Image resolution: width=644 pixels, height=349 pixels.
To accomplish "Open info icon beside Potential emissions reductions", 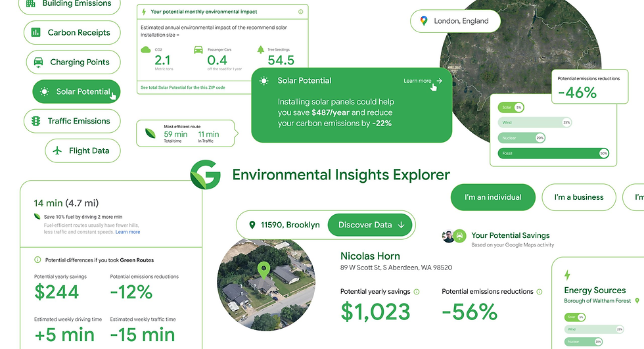I will (x=540, y=292).
